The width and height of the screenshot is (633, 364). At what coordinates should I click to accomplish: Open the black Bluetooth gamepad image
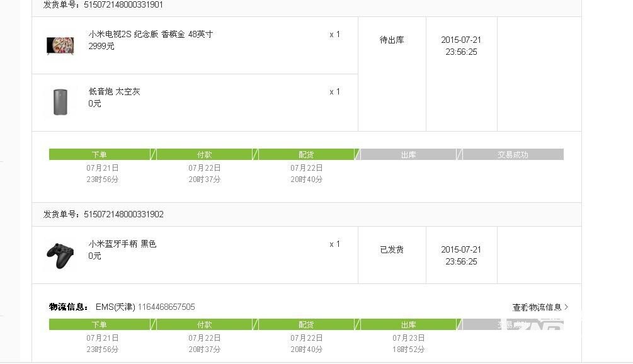pyautogui.click(x=60, y=256)
